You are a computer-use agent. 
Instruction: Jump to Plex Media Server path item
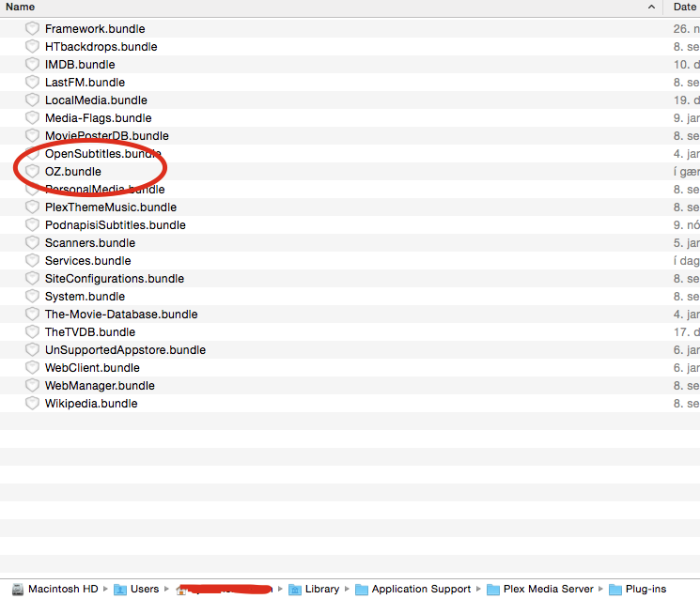coord(549,590)
